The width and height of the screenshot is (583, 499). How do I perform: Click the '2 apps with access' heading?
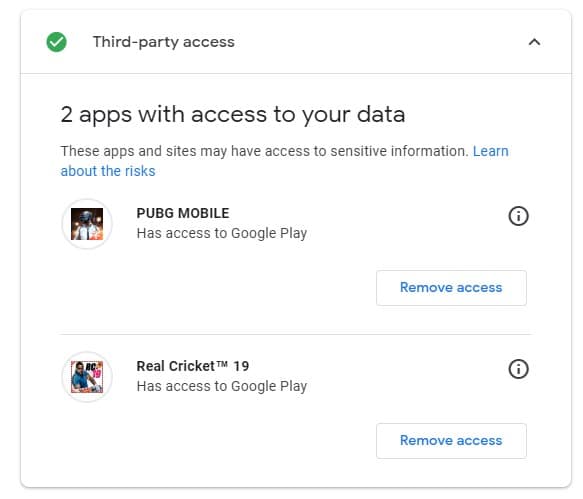coord(233,115)
